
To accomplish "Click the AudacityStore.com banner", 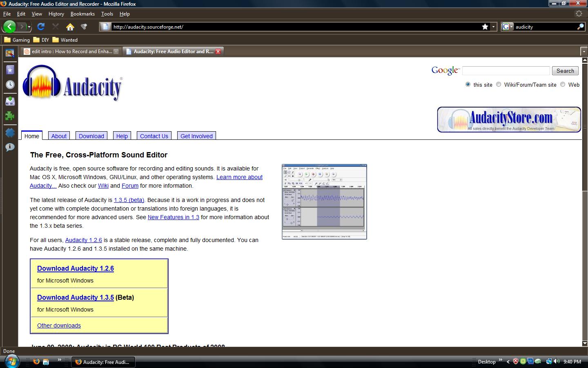I will coord(509,119).
